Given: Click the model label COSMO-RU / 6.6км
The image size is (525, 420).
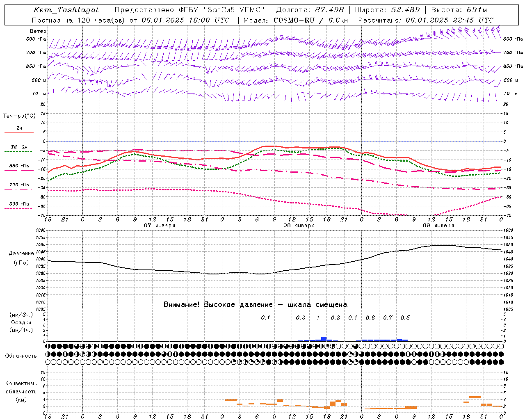Looking at the screenshot, I should pyautogui.click(x=310, y=20).
